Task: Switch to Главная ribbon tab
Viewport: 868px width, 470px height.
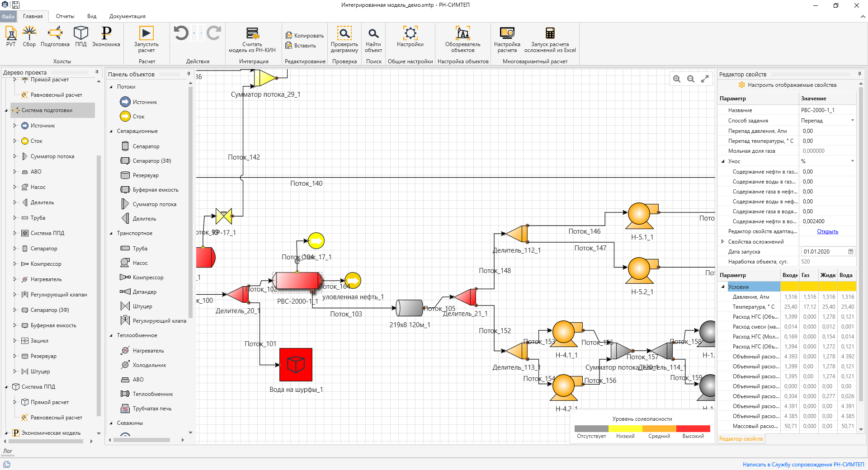Action: point(33,16)
